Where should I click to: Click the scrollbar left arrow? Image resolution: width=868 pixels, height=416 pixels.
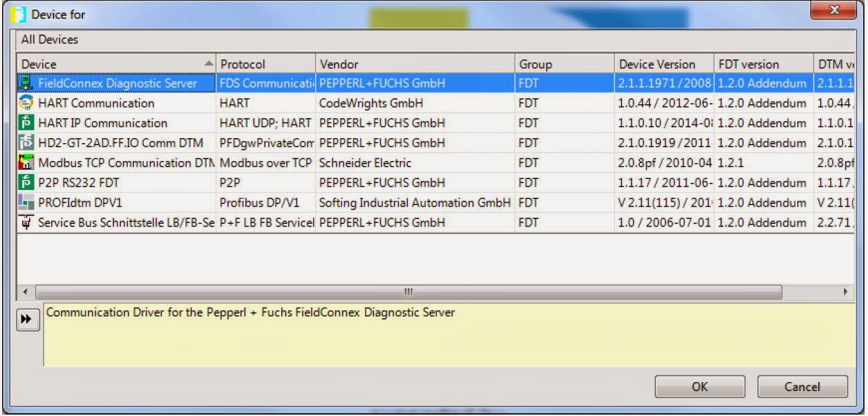click(25, 292)
